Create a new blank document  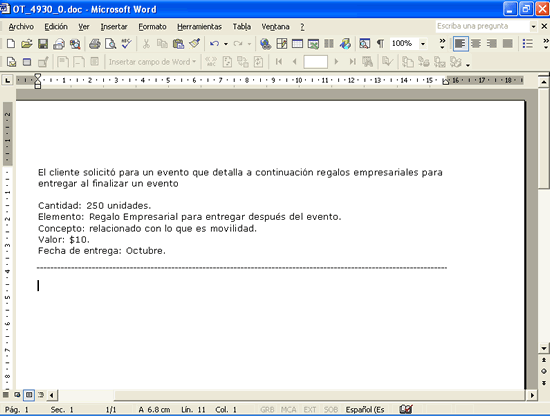[11, 44]
